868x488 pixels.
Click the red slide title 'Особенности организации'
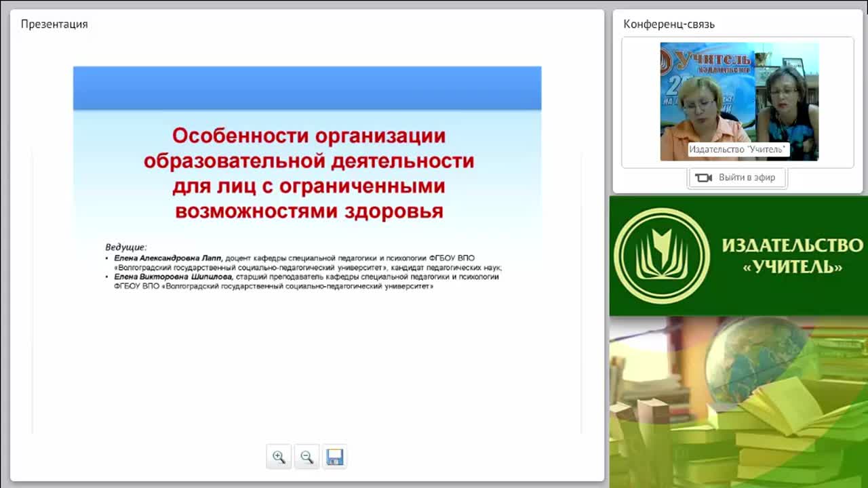tap(309, 136)
